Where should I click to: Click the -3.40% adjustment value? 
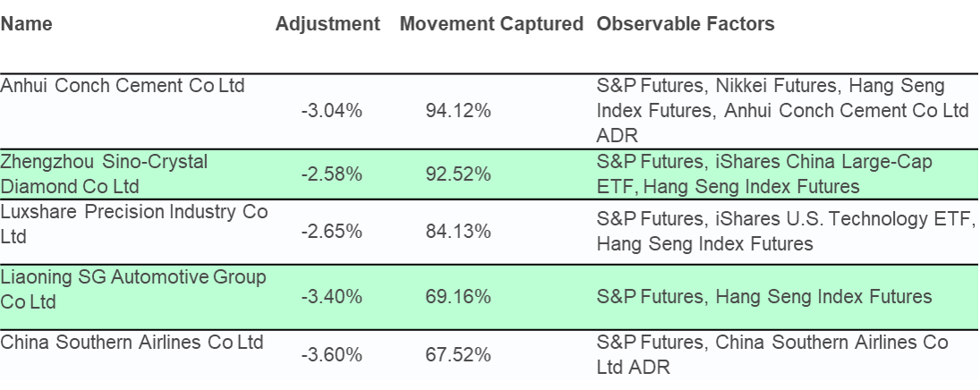pyautogui.click(x=331, y=295)
